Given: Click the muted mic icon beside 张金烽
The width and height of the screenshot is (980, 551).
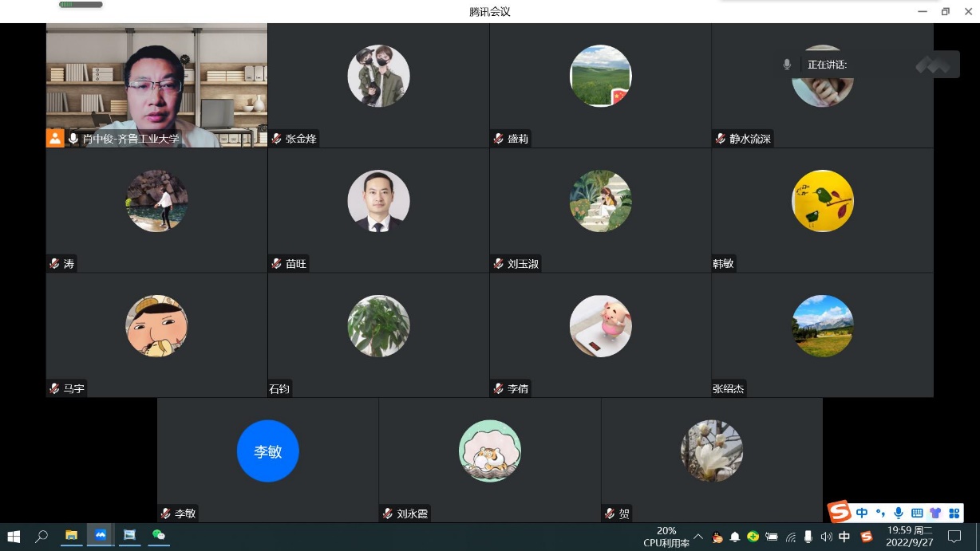Looking at the screenshot, I should [x=277, y=139].
